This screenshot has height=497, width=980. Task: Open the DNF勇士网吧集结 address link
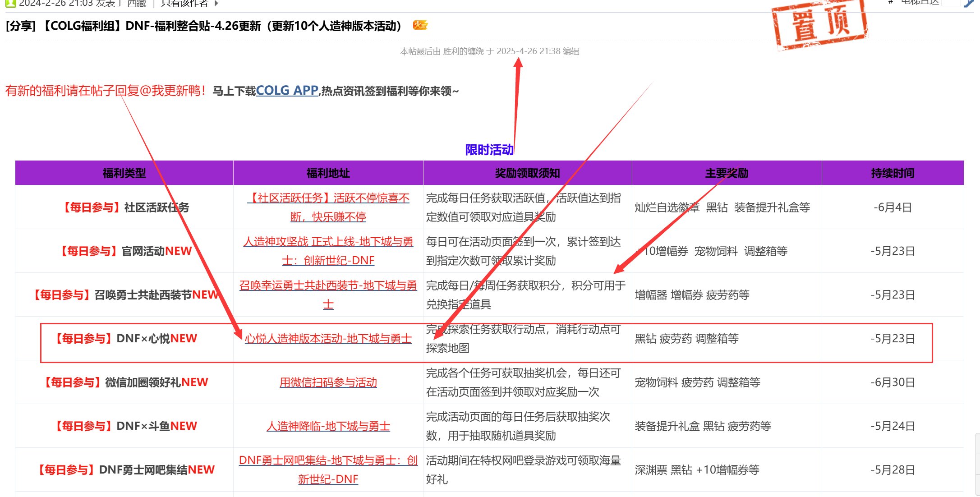click(x=328, y=470)
